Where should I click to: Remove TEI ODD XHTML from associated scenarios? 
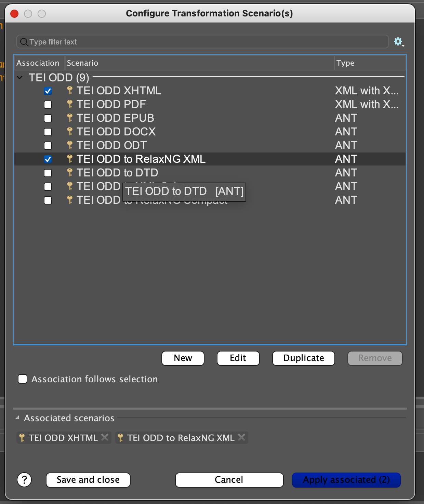point(105,437)
